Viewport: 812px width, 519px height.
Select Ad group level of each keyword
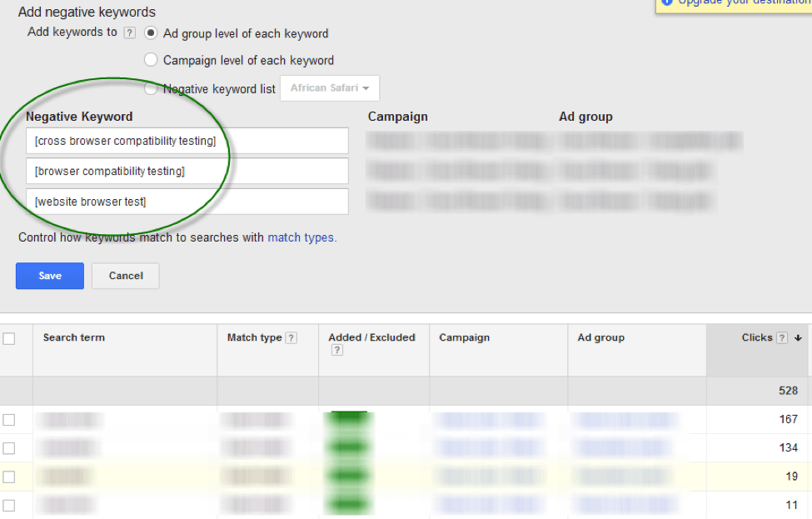[x=151, y=33]
